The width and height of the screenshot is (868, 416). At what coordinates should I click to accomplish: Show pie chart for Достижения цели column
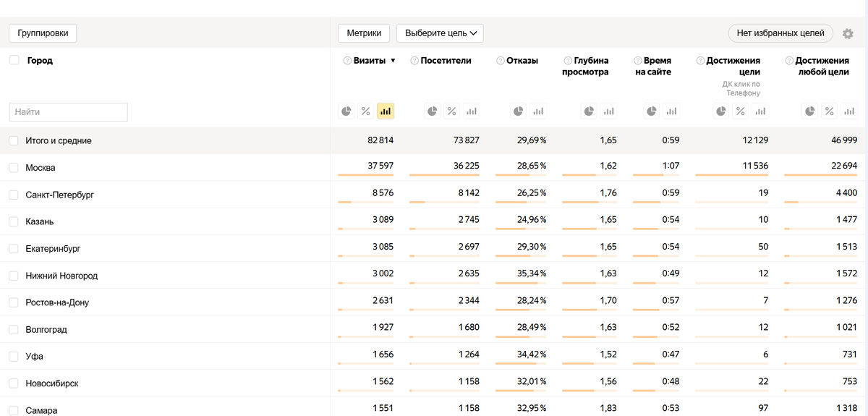point(721,111)
